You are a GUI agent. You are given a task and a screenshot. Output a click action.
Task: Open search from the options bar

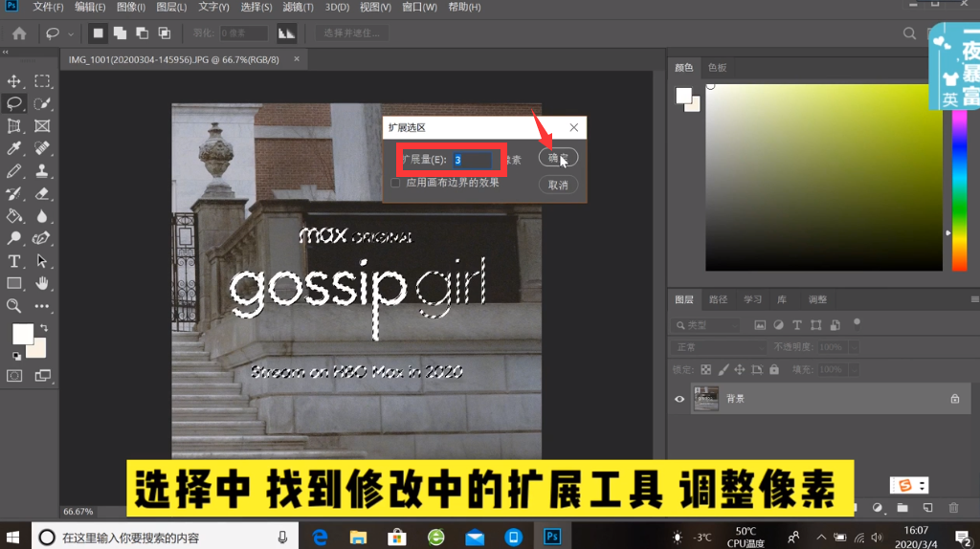coord(909,33)
